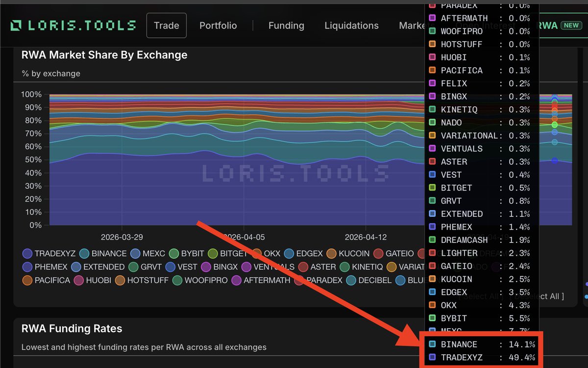Click the EXTENDED legend circle icon

pos(76,267)
